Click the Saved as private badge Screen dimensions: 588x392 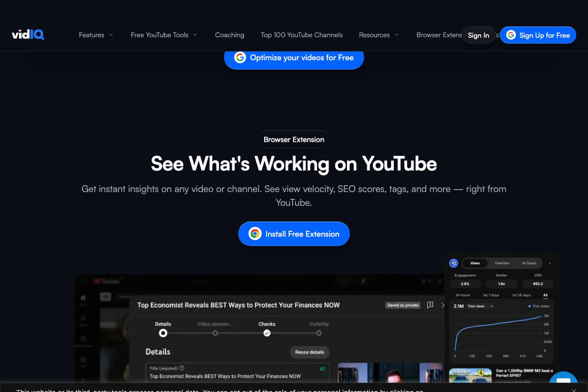(x=403, y=305)
